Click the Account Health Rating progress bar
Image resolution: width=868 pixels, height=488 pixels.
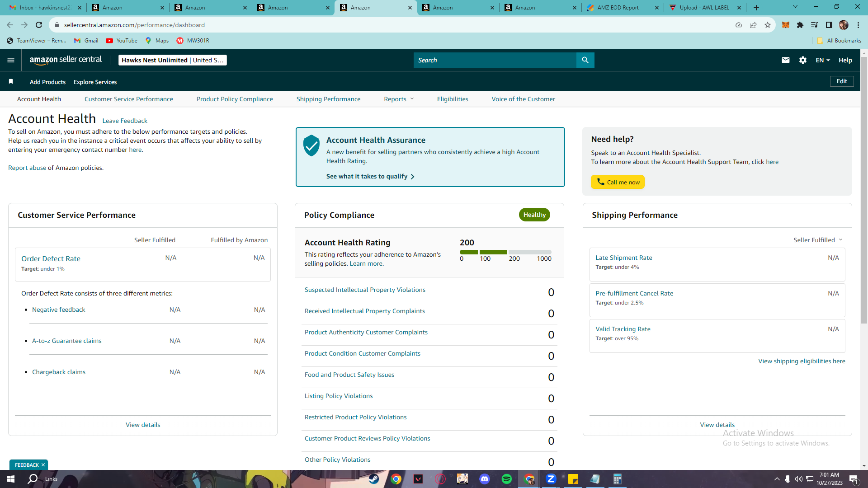click(x=505, y=252)
